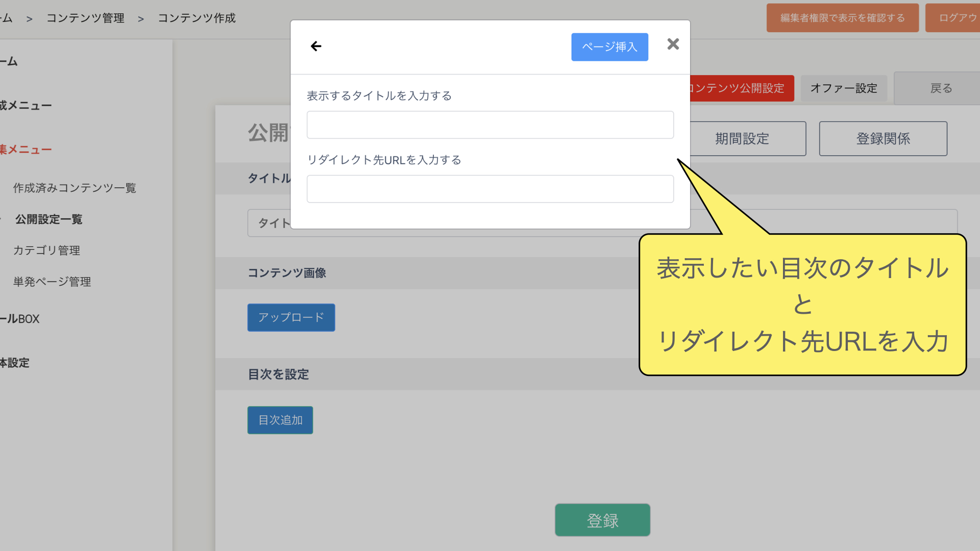Screen dimensions: 980x551
Task: Click the 目次追加 button
Action: 280,420
